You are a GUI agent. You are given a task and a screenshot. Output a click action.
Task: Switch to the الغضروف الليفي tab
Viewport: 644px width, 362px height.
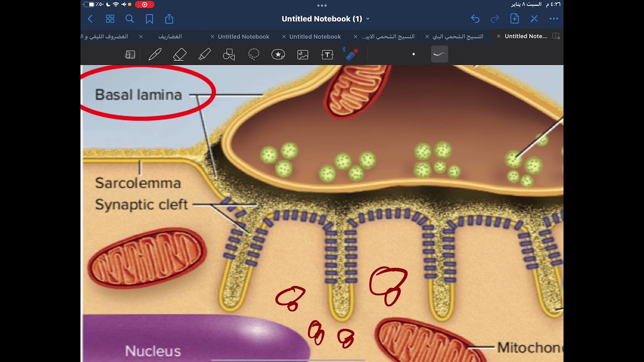pos(105,37)
